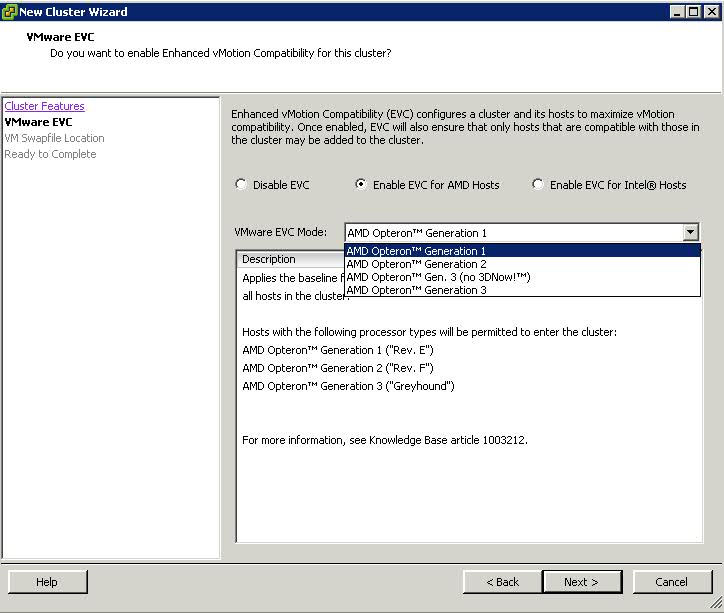Proceed with the Next > button
This screenshot has height=613, width=724.
point(582,582)
